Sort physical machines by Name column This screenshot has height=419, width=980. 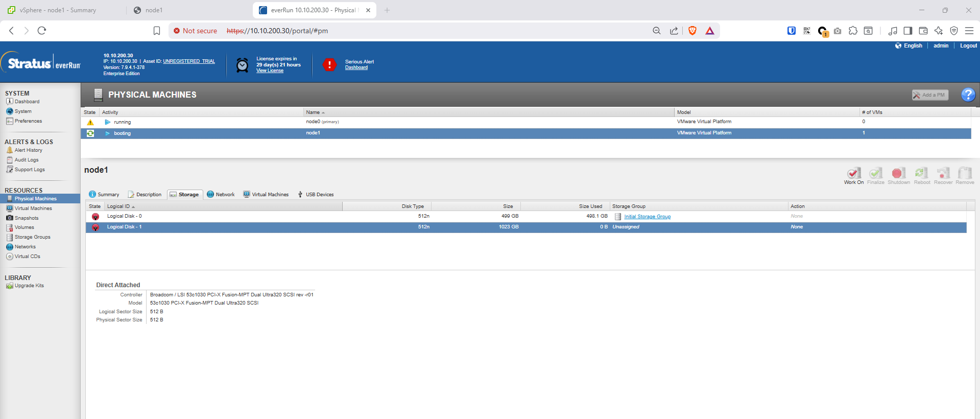[x=313, y=112]
